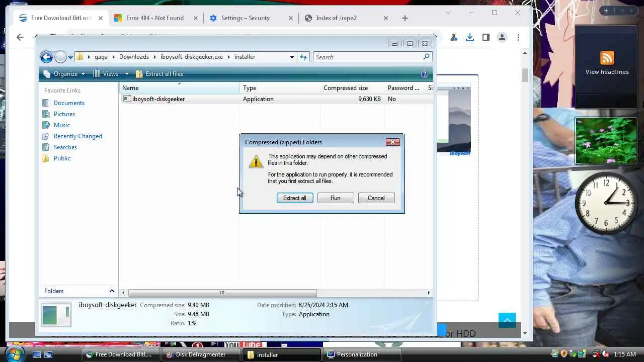This screenshot has width=644, height=362.
Task: Click the horizontal scrollbar right arrow
Action: (429, 293)
